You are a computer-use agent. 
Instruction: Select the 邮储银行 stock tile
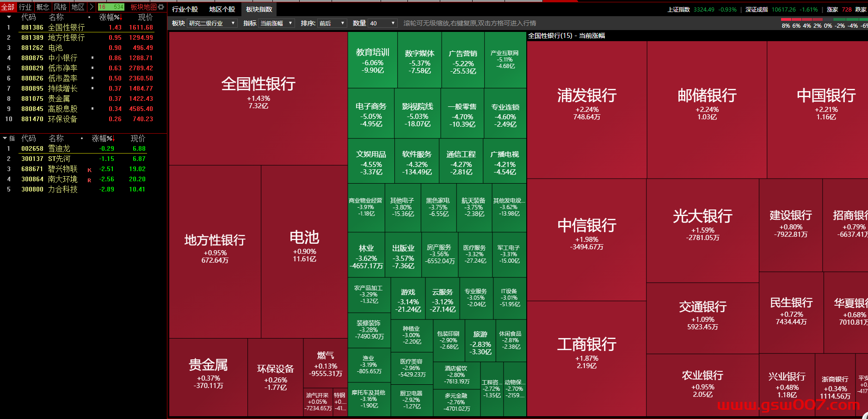(707, 110)
